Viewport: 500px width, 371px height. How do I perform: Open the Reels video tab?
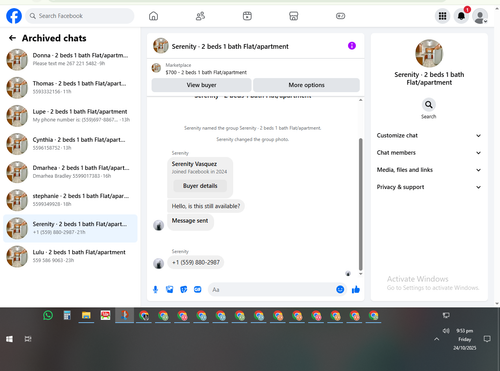tap(247, 16)
